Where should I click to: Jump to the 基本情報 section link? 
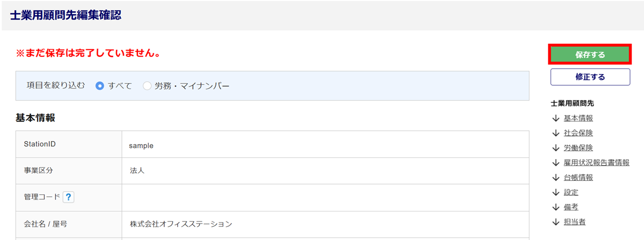578,118
